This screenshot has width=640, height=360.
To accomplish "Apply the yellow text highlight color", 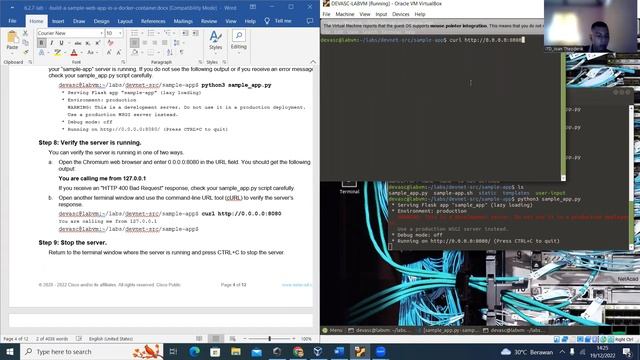I will (x=58, y=52).
